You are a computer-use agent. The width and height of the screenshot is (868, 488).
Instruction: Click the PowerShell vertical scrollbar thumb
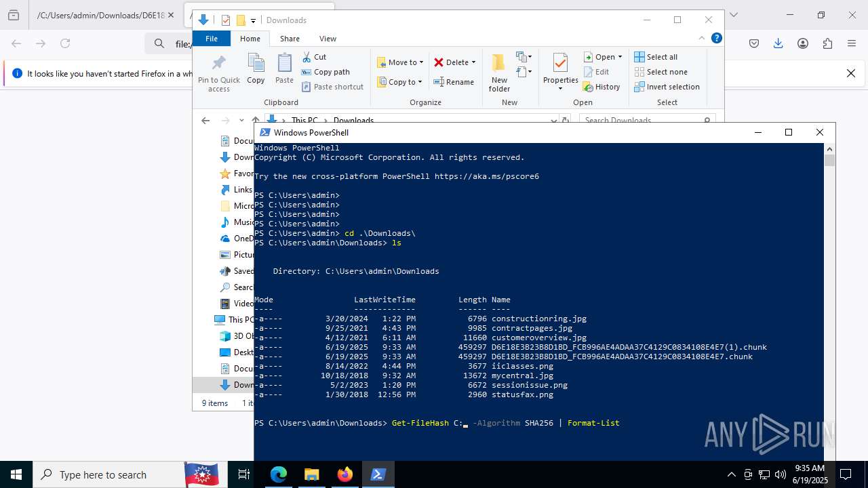click(x=829, y=160)
